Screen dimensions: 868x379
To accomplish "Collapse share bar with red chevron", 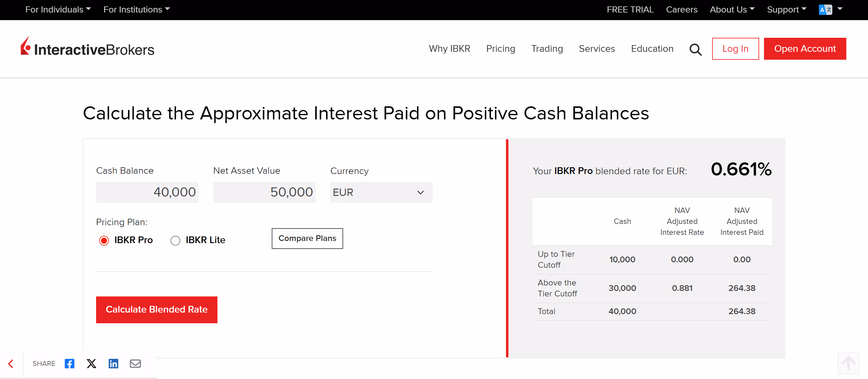I will coord(11,363).
